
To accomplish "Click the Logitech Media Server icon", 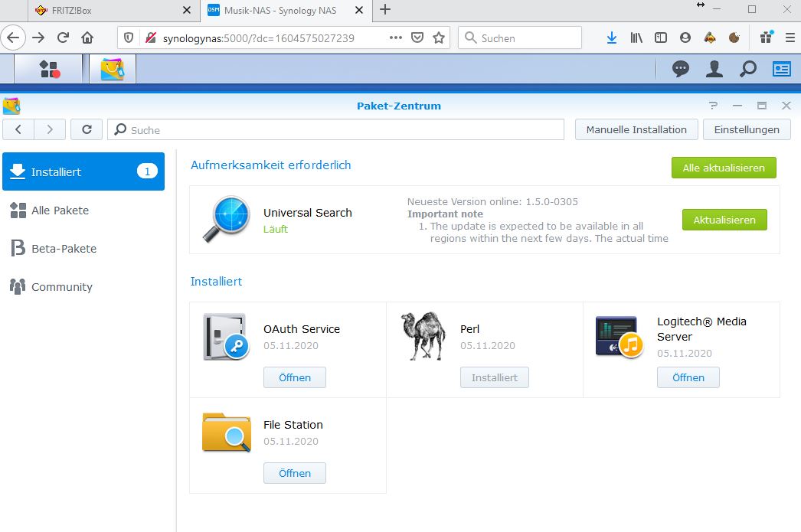I will coord(620,337).
